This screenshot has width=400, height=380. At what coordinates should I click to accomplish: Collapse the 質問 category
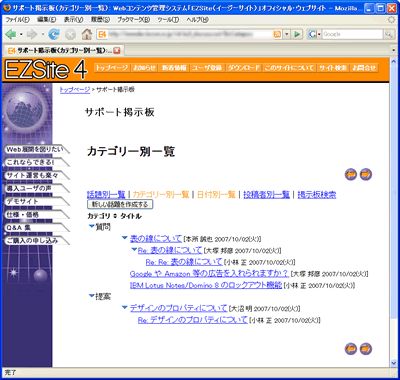coord(91,226)
